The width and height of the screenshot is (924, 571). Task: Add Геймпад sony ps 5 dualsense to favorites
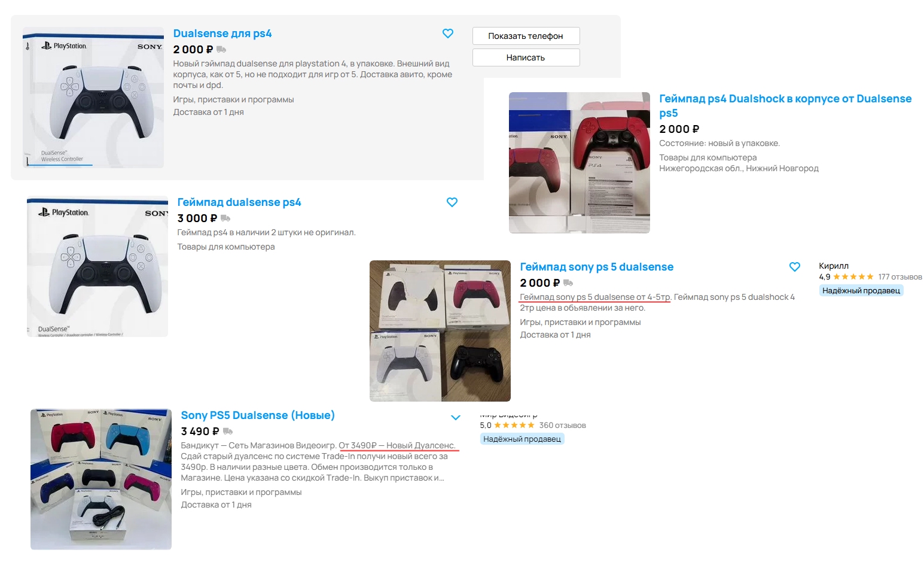coord(795,267)
